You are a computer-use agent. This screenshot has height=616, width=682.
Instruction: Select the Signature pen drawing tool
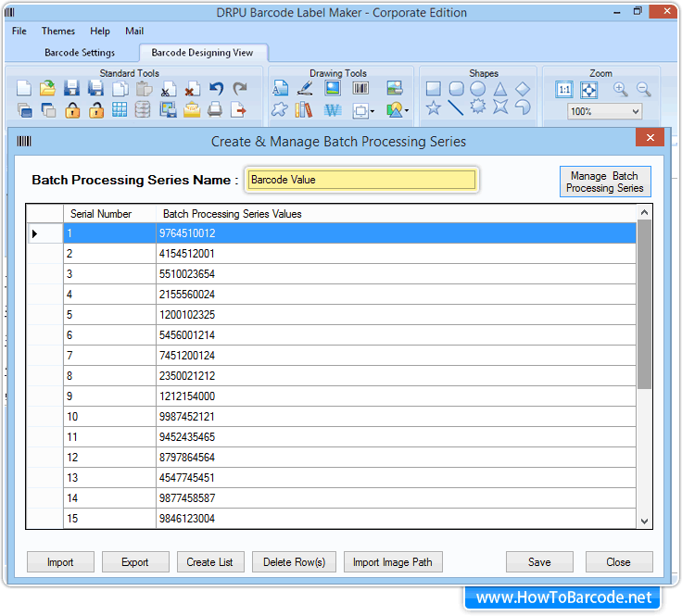tap(306, 88)
